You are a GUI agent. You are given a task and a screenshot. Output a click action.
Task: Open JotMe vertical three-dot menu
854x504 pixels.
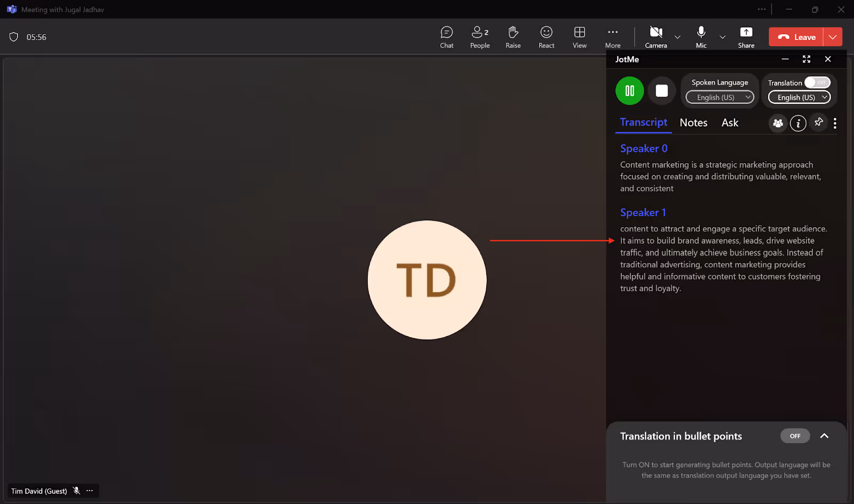(835, 123)
